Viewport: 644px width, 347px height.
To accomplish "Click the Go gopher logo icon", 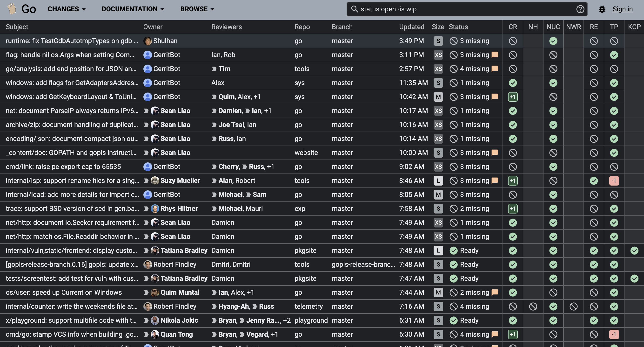I will click(x=12, y=9).
